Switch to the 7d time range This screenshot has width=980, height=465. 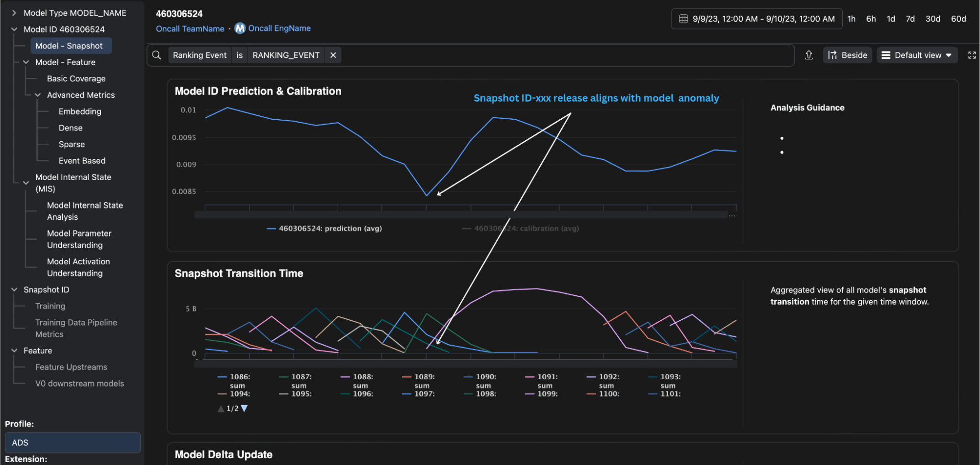tap(909, 19)
